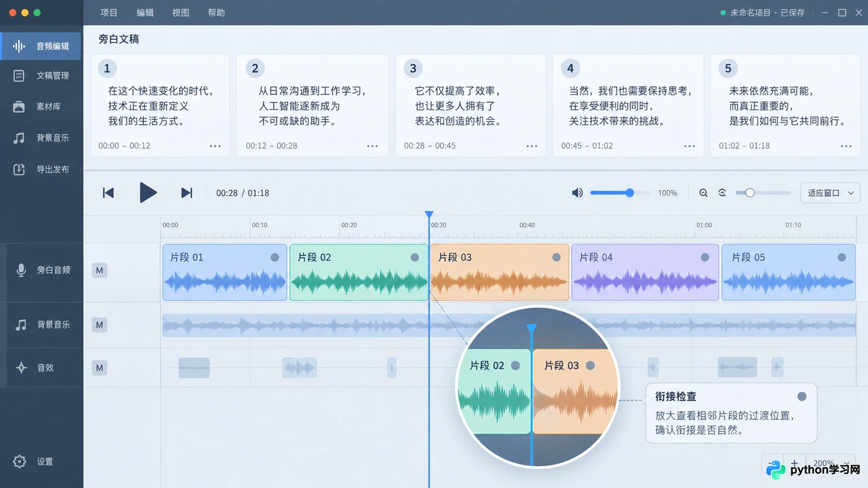Select the 片段 04 audio clip
The height and width of the screenshot is (488, 868).
pos(645,272)
